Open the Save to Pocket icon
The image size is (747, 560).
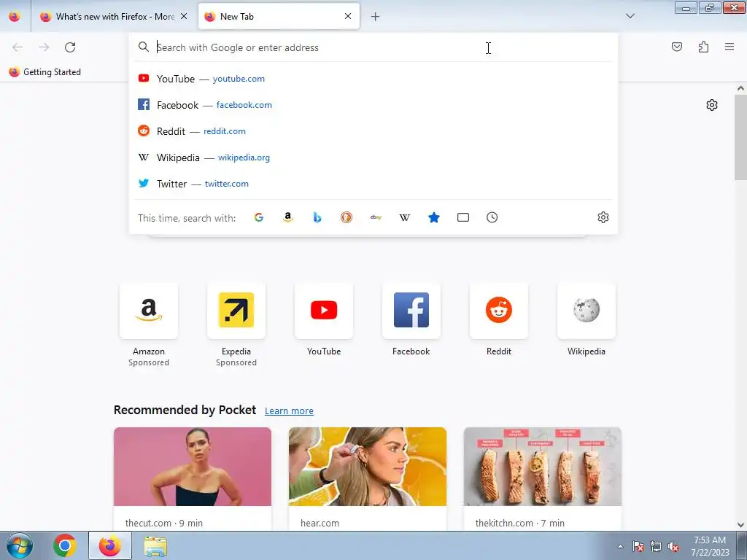[x=676, y=47]
